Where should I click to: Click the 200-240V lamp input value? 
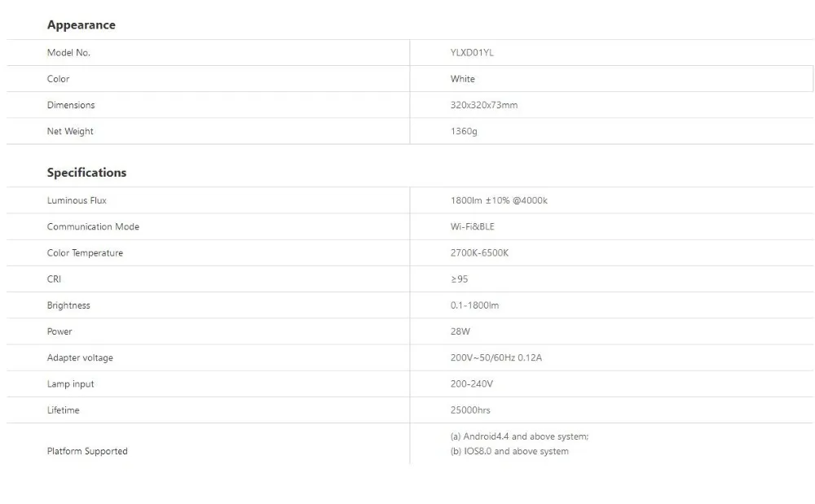point(471,383)
